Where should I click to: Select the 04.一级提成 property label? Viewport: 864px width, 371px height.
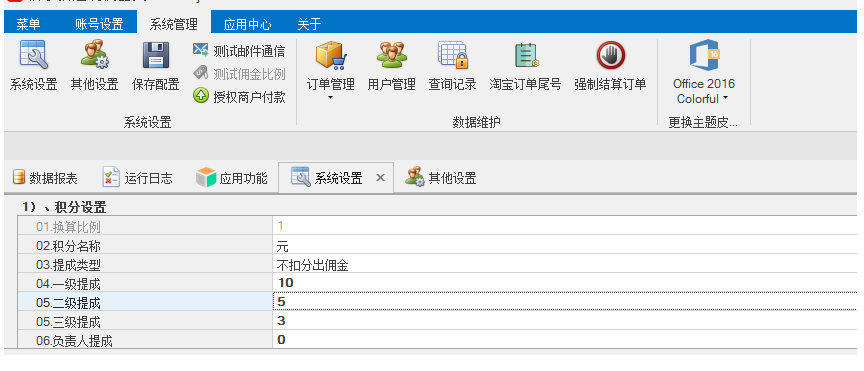69,284
